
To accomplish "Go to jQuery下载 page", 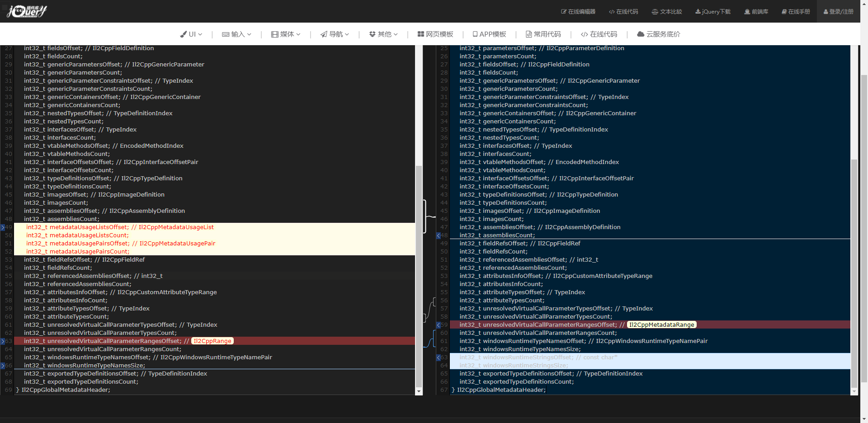I will (x=713, y=12).
